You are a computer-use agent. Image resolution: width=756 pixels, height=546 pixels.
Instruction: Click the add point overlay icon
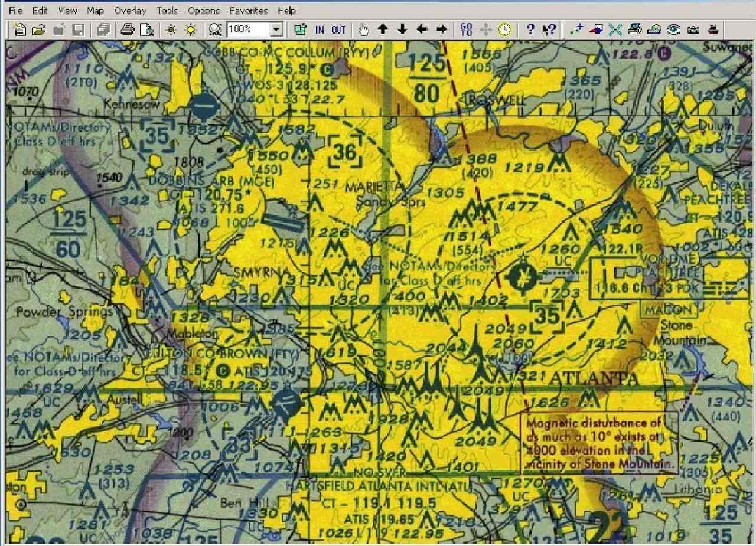577,30
